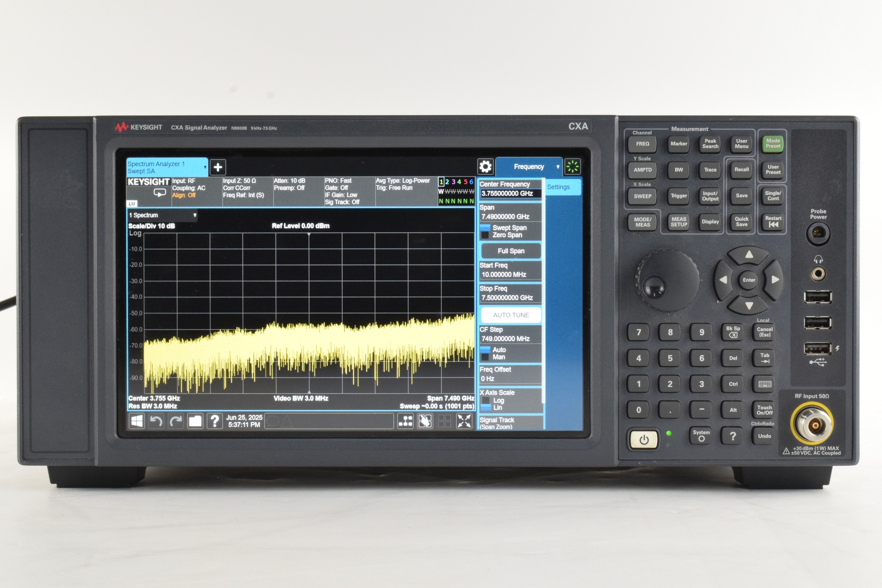Screen dimensions: 882x588
Task: Push the FREQ Channel key
Action: pos(642,144)
